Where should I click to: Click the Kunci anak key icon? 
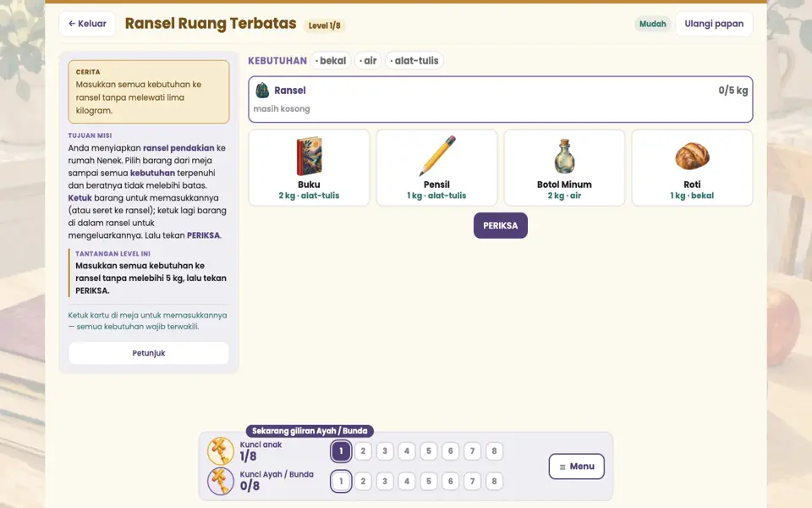[221, 451]
